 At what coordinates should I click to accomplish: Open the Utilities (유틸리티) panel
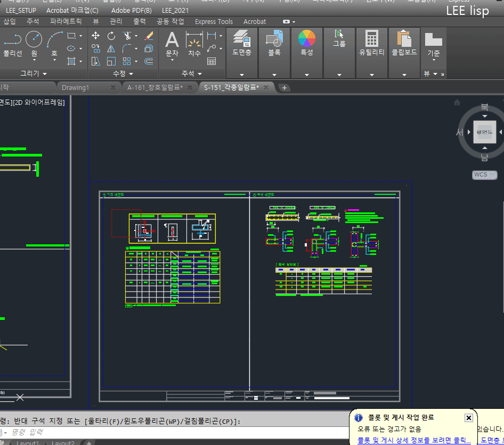pos(371,43)
